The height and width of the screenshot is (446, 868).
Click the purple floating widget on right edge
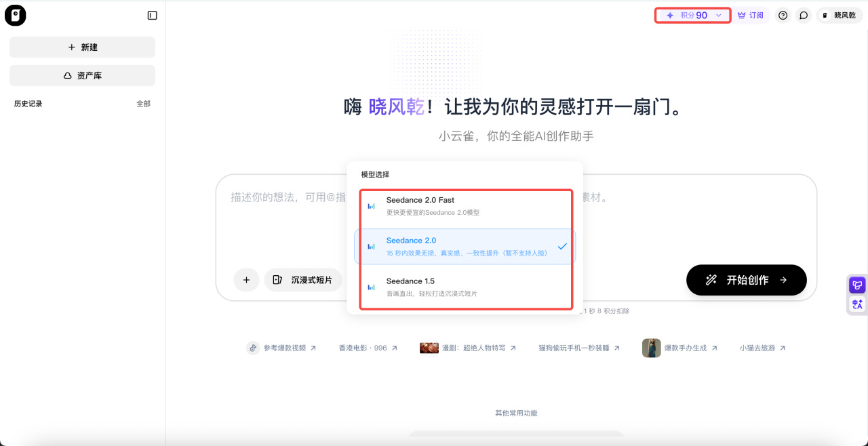858,285
